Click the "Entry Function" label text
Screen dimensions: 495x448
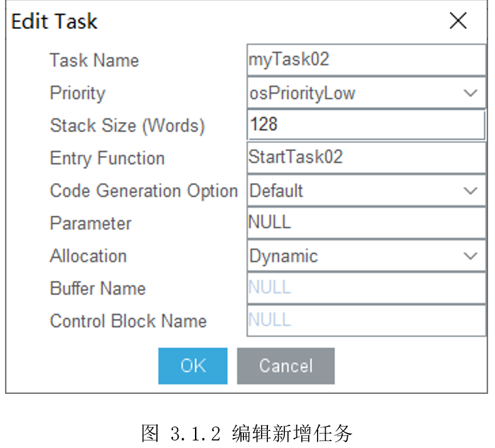[107, 158]
